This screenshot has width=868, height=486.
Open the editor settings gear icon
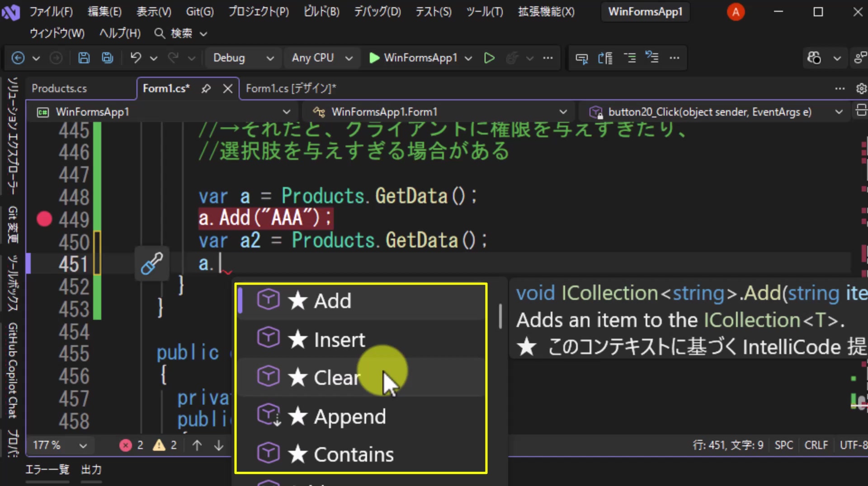coord(861,89)
